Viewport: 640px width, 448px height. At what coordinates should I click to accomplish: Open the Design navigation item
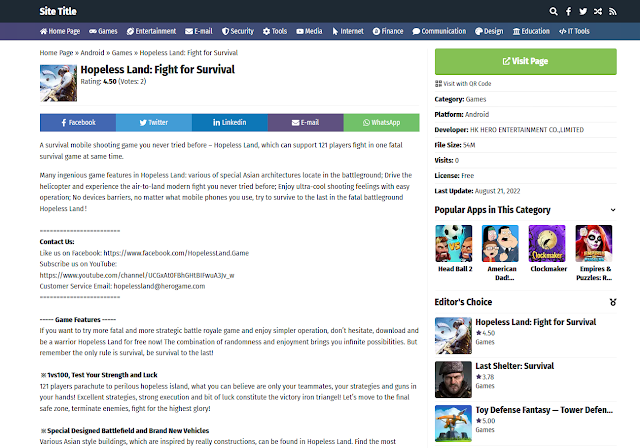(489, 31)
